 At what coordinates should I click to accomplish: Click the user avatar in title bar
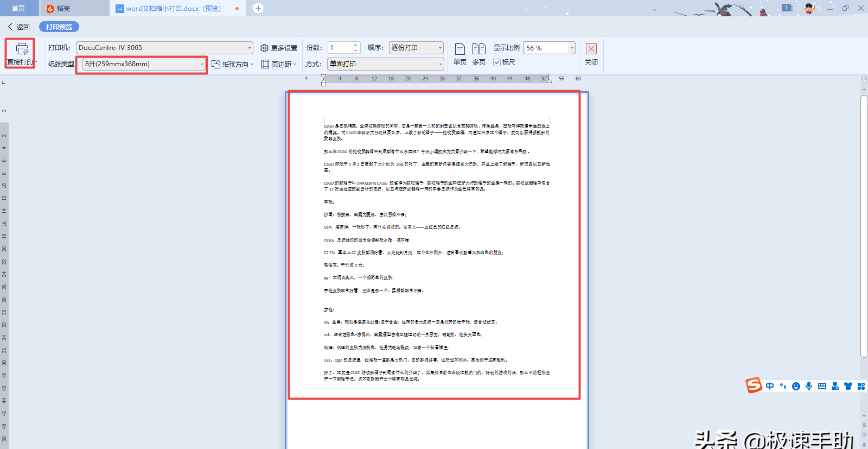click(x=809, y=8)
